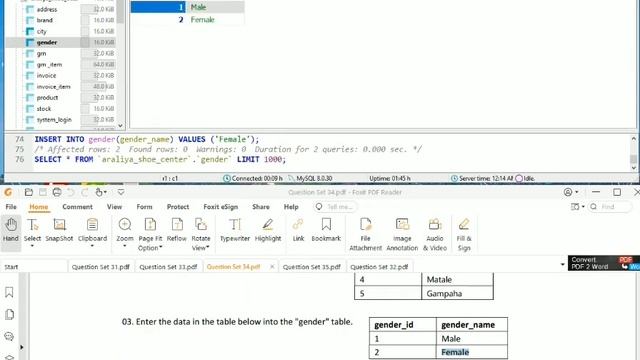
Task: Click the Tell me search box
Action: pos(335,207)
